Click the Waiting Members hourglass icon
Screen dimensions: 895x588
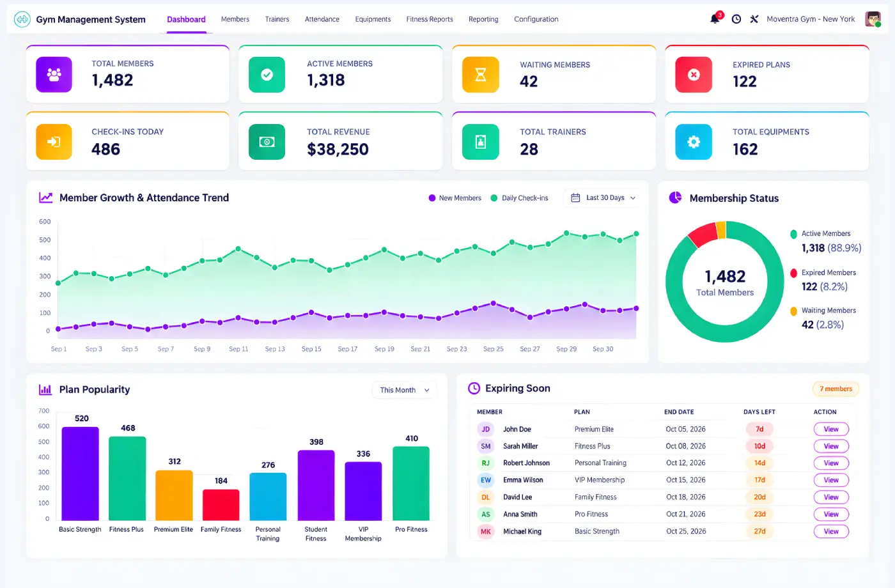point(481,75)
